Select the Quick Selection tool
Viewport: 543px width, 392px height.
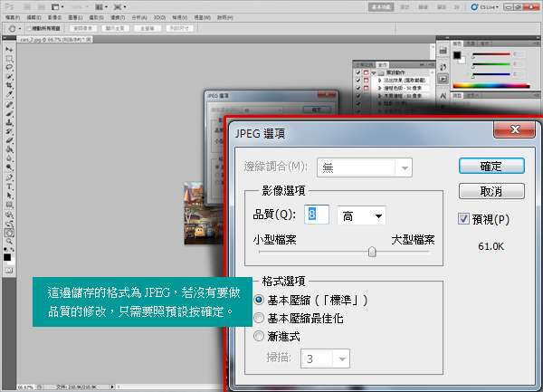pos(9,77)
